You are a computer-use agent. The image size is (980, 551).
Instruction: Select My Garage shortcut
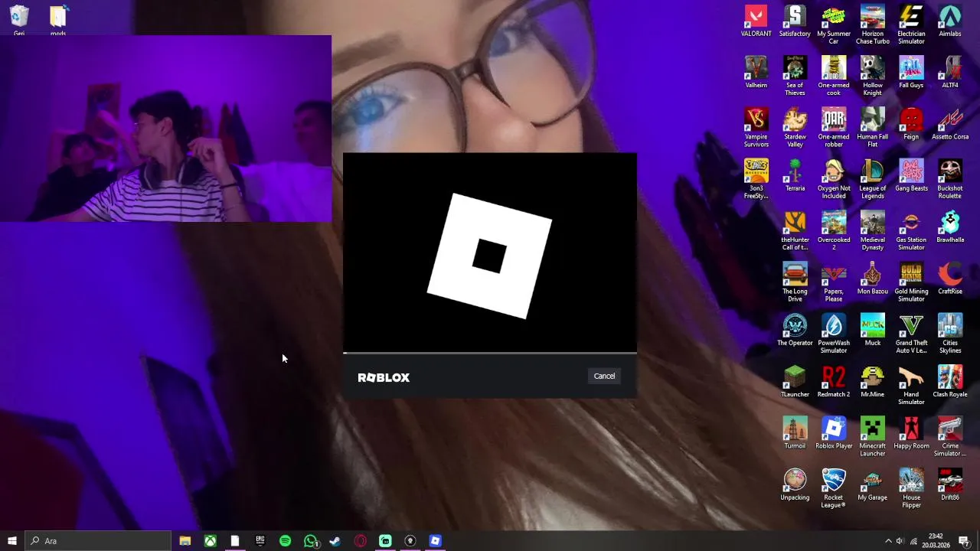tap(873, 484)
